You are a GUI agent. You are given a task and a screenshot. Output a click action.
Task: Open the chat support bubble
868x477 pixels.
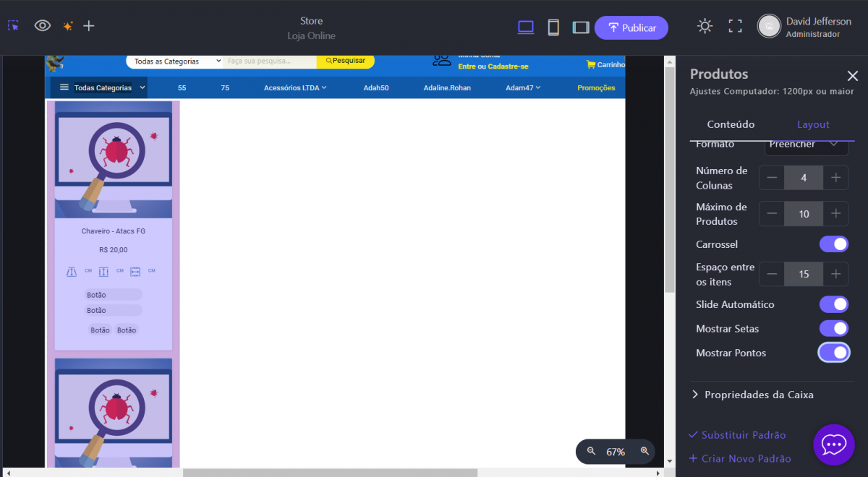(x=833, y=444)
